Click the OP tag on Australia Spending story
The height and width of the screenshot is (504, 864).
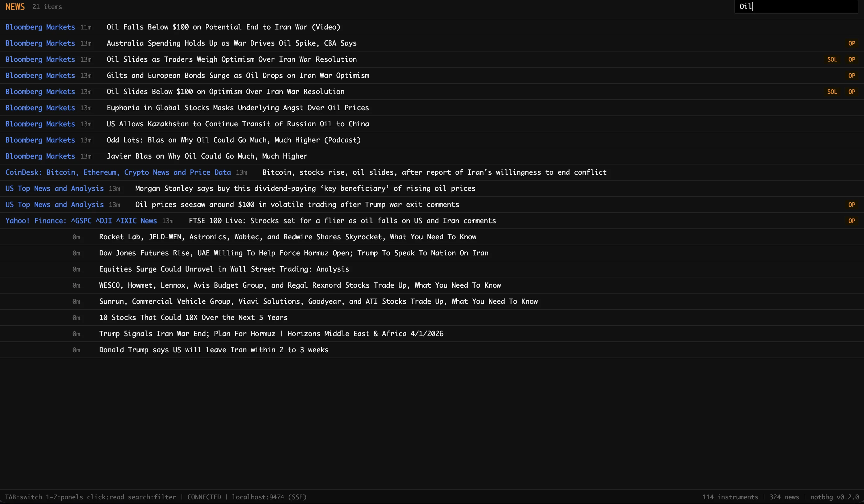coord(852,43)
